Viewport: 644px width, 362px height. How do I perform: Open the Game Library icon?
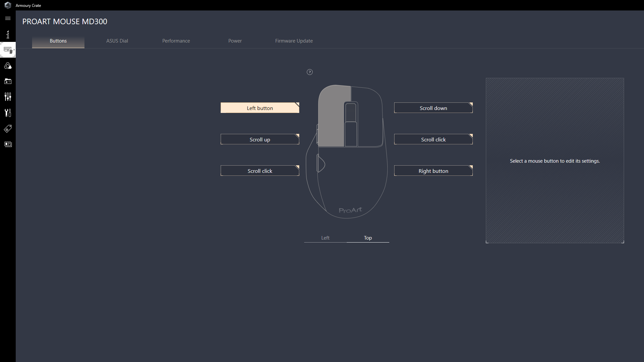pyautogui.click(x=8, y=81)
